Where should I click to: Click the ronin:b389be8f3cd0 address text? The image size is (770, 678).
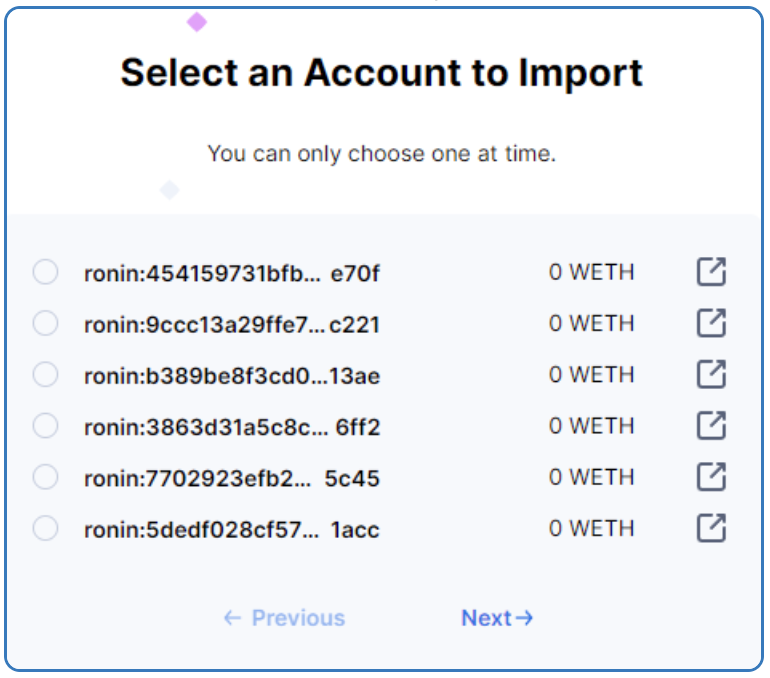pyautogui.click(x=231, y=376)
